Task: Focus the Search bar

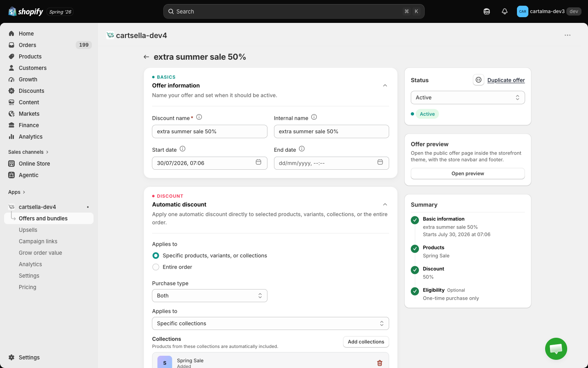Action: [294, 11]
